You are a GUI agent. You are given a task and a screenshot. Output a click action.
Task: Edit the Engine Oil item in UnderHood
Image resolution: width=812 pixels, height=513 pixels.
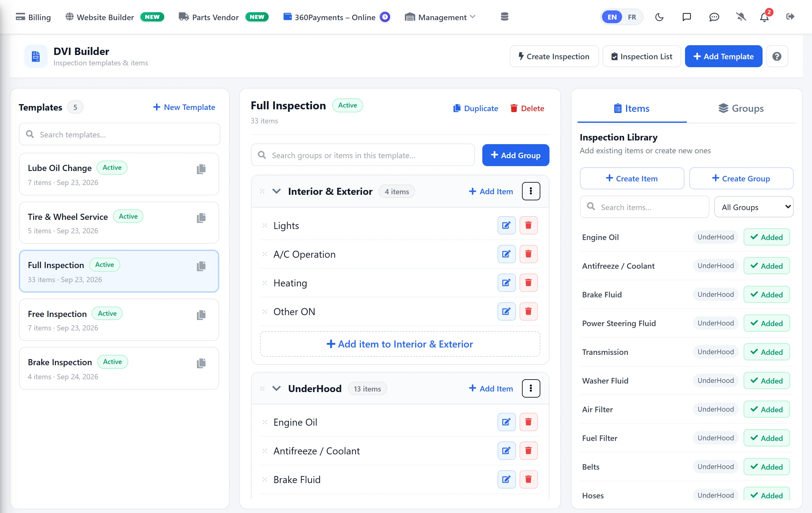[506, 422]
